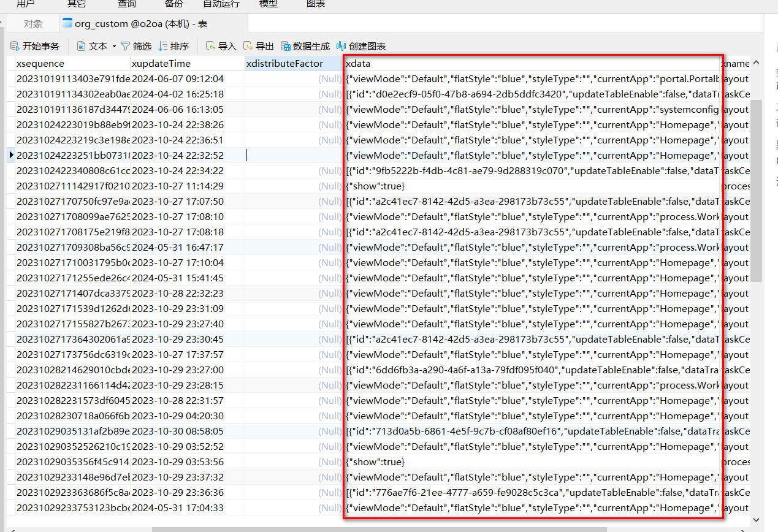Screen dimensions: 778x532
Task: Click the 数据生成 data generation button
Action: click(x=305, y=46)
